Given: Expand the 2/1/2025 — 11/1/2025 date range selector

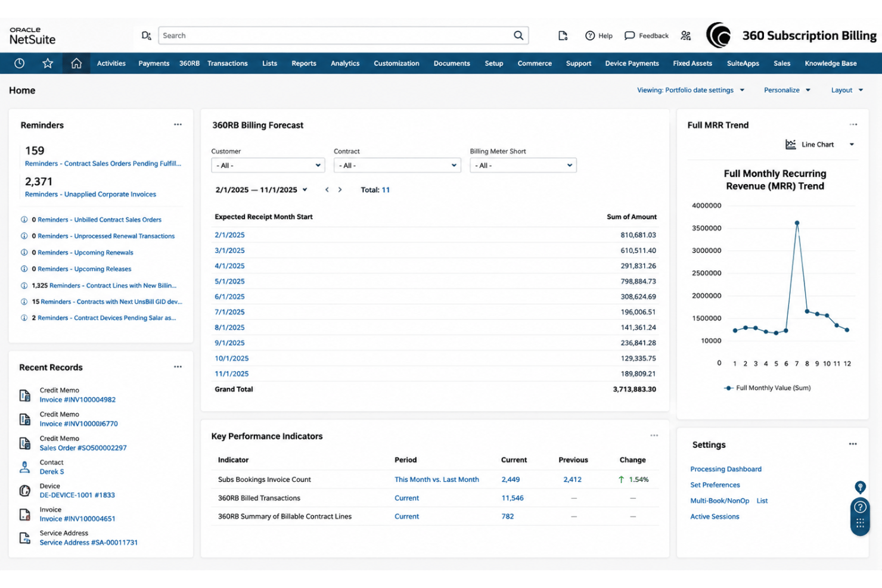Looking at the screenshot, I should click(262, 190).
